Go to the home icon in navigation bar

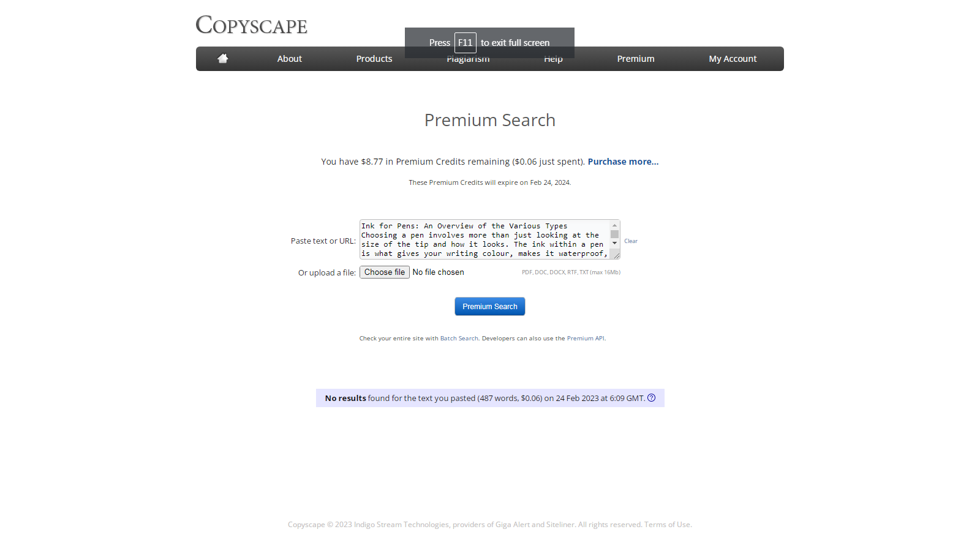(222, 59)
